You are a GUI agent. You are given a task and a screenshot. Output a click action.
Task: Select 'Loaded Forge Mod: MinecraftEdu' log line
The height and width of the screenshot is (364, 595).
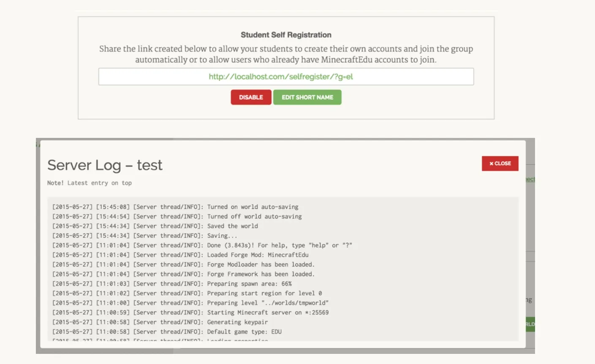(x=180, y=255)
